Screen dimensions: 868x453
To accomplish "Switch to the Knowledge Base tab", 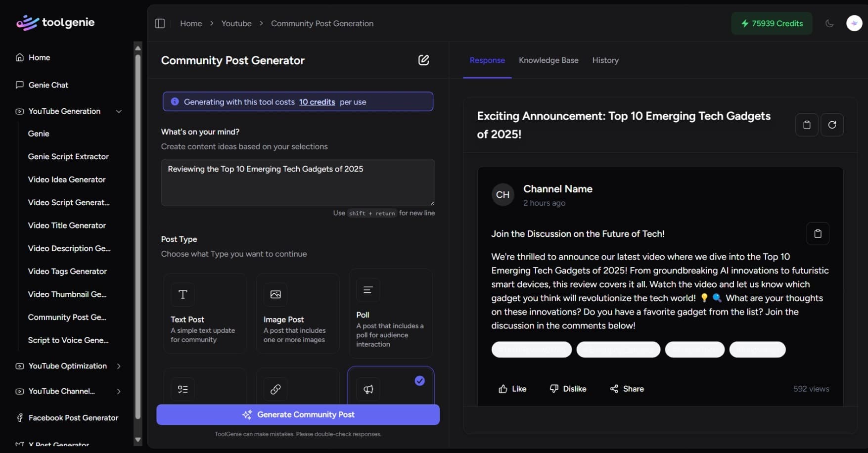I will (548, 60).
